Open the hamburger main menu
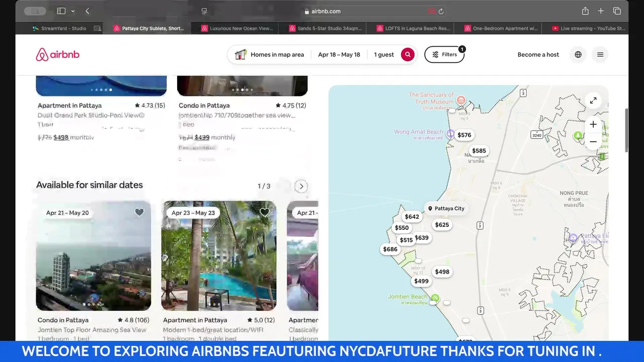644x362 pixels. tap(600, 54)
